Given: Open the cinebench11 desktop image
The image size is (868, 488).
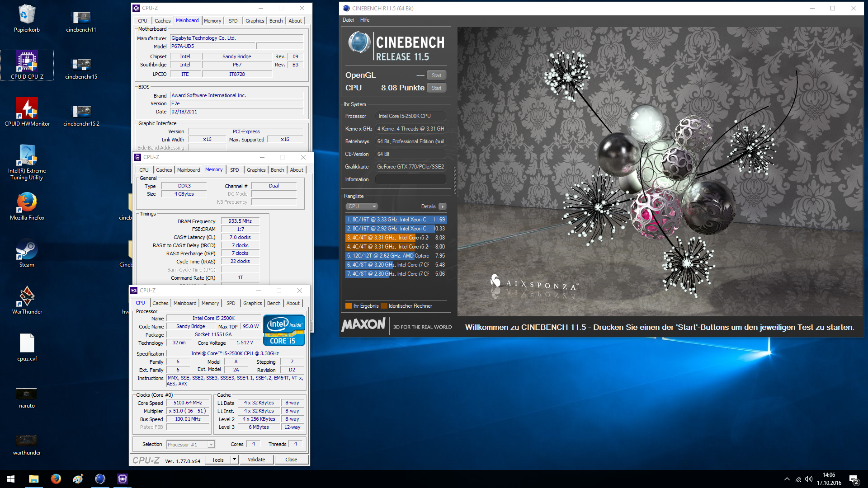Looking at the screenshot, I should point(81,22).
